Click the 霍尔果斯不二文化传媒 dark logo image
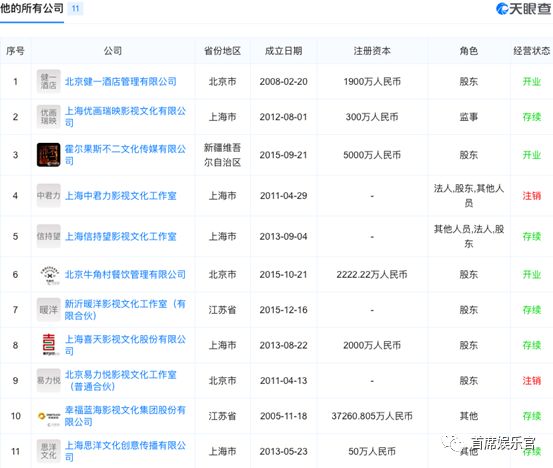553x468 pixels. (x=49, y=155)
